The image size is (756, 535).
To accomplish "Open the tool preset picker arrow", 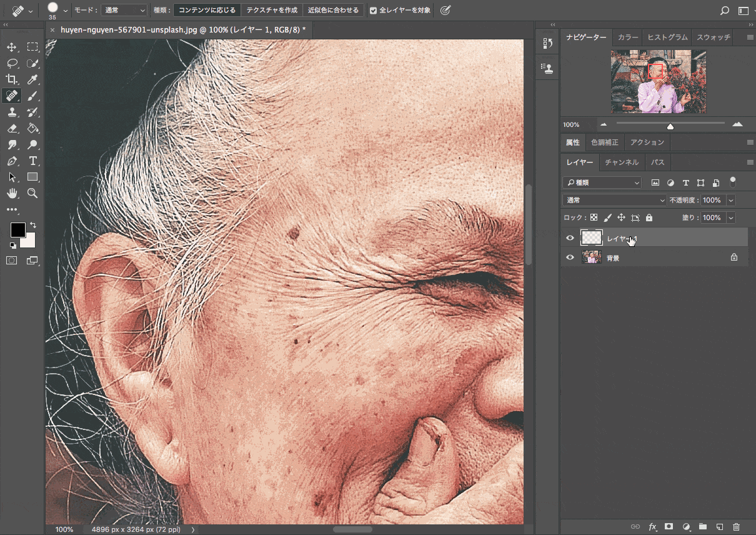I will pyautogui.click(x=31, y=11).
